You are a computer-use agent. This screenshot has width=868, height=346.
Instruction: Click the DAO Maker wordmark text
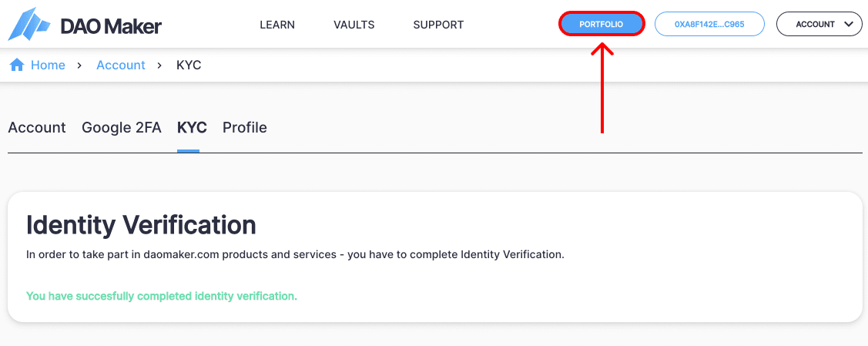(x=111, y=25)
